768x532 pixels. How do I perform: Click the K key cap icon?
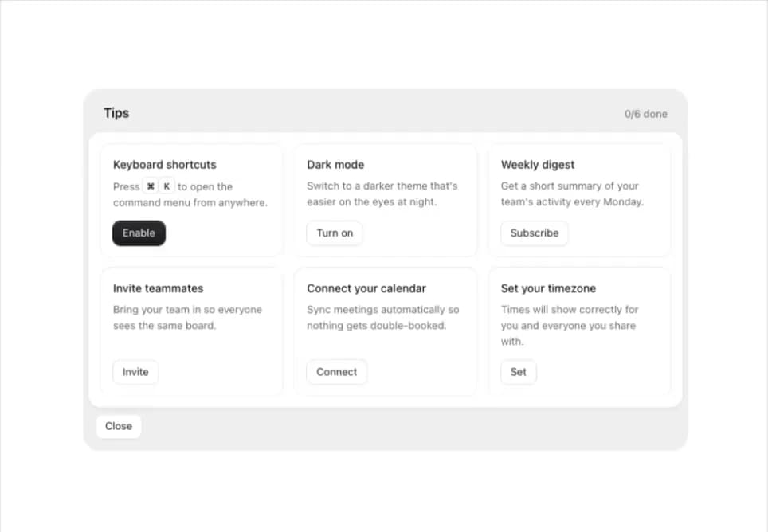(x=167, y=186)
